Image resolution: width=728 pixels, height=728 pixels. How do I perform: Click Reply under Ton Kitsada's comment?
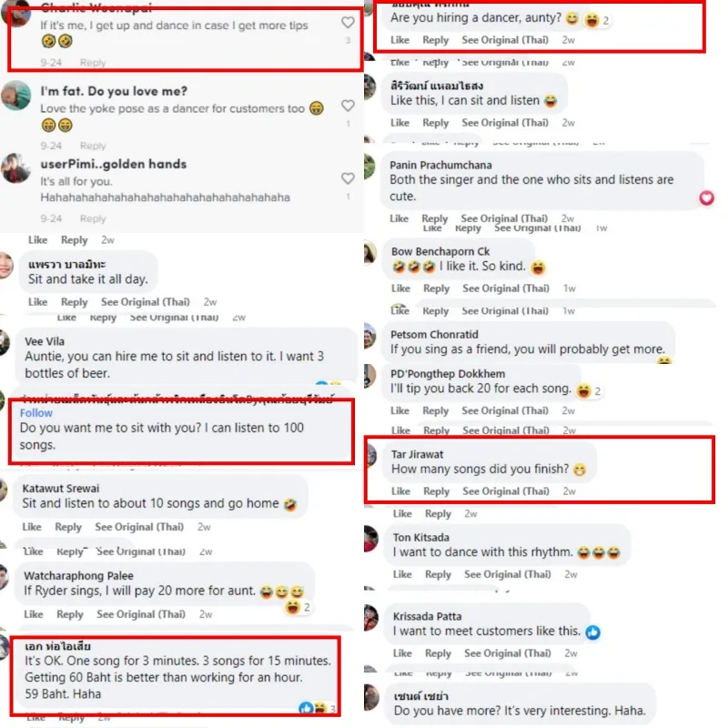(x=438, y=574)
